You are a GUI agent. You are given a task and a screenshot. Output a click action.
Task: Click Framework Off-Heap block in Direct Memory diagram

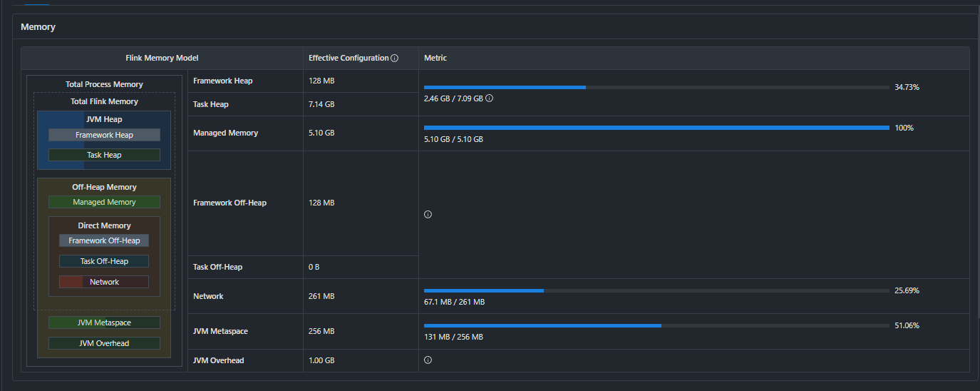104,240
